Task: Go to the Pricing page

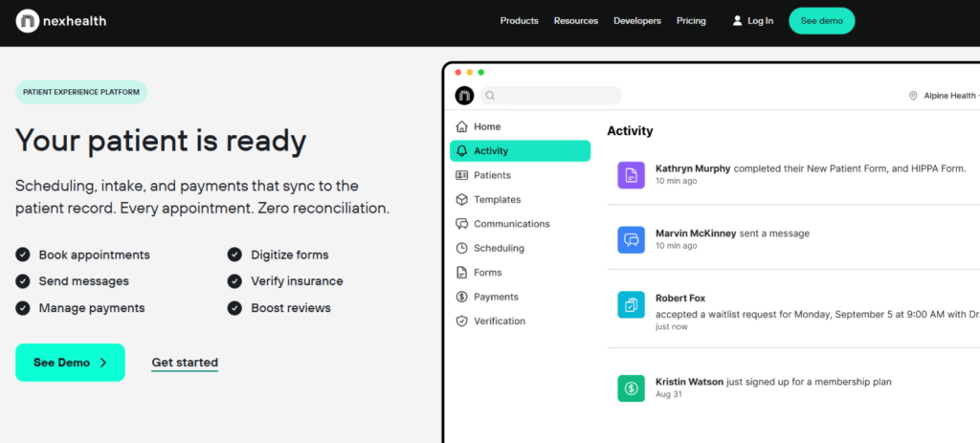Action: (x=691, y=21)
